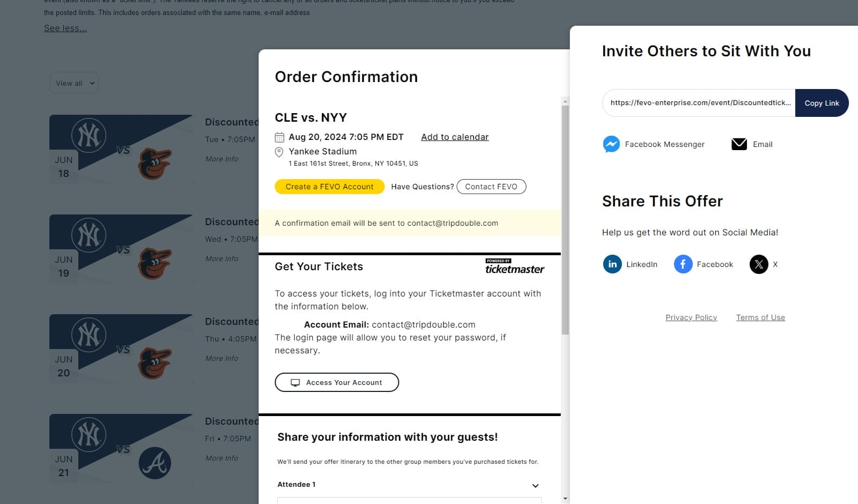Click the Email envelope icon
This screenshot has width=858, height=504.
tap(739, 144)
